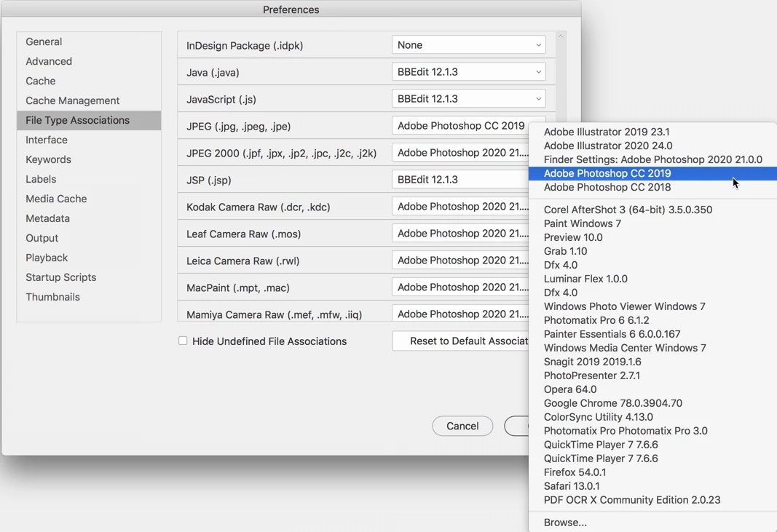Select Adobe Photoshop CC 2019 in the popup list
Screen dimensions: 777x532
652,173
